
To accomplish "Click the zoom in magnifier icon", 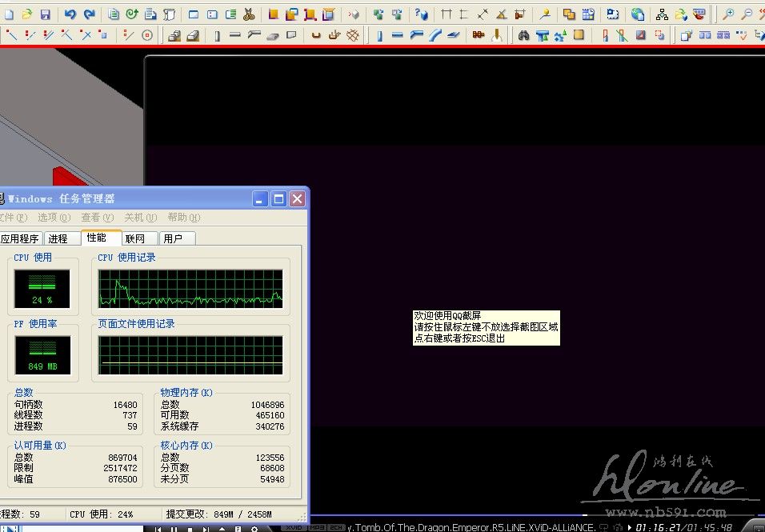I will 728,14.
